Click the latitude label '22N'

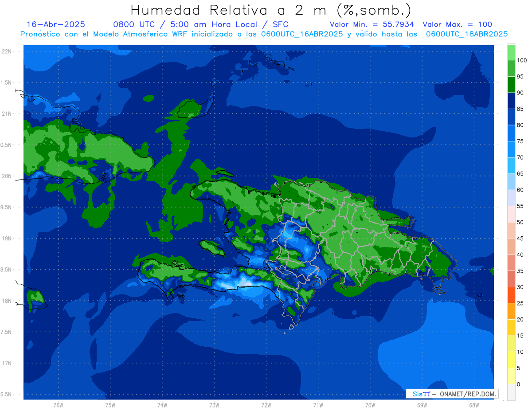point(7,51)
